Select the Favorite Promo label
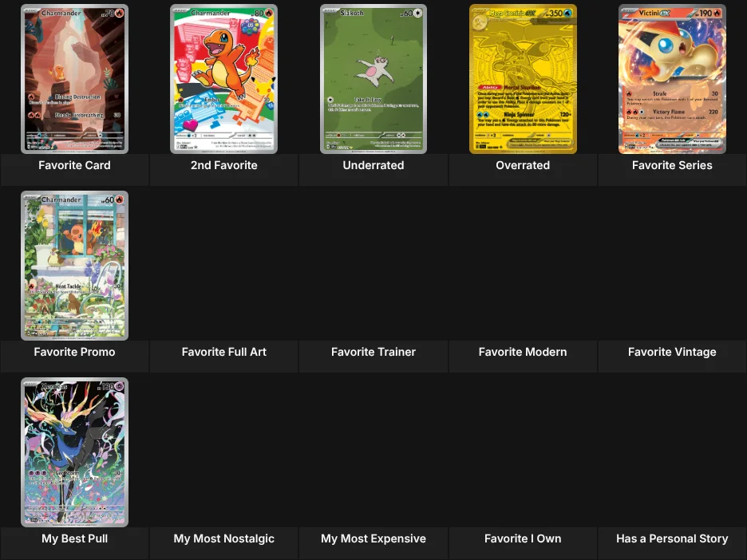 74,352
